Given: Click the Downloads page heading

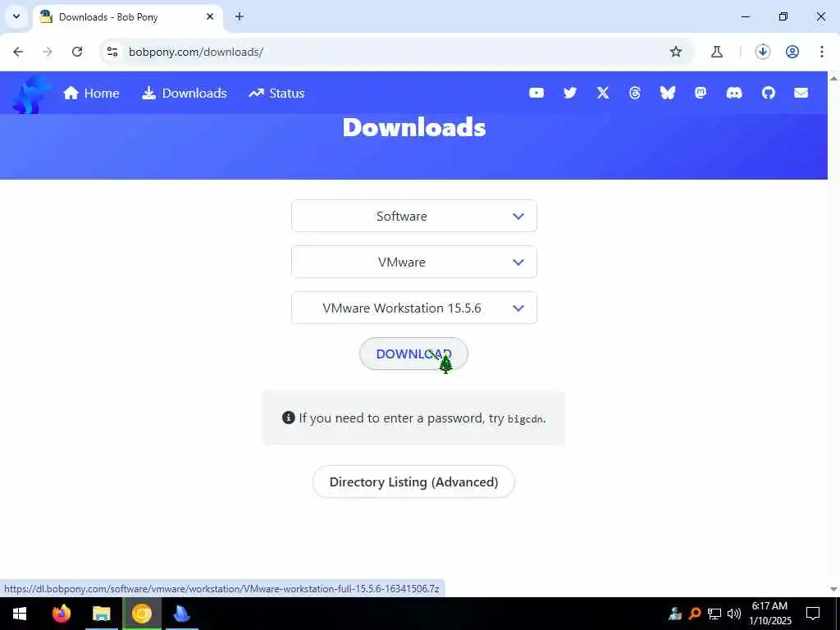Looking at the screenshot, I should tap(414, 127).
